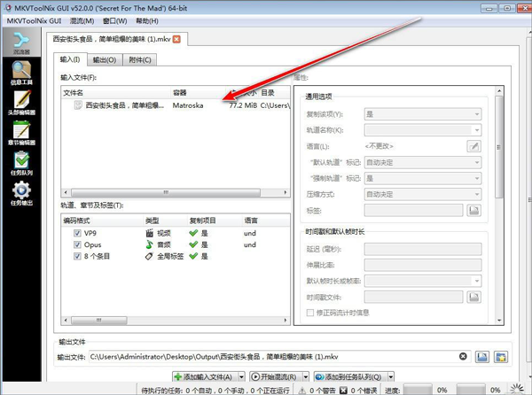The image size is (532, 395).
Task: Expand add input files dropdown arrow
Action: coord(241,376)
